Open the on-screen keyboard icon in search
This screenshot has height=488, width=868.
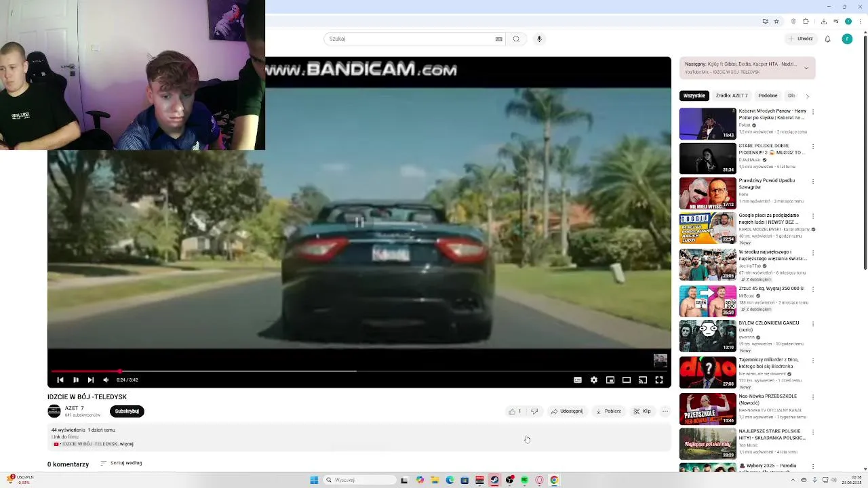point(499,39)
